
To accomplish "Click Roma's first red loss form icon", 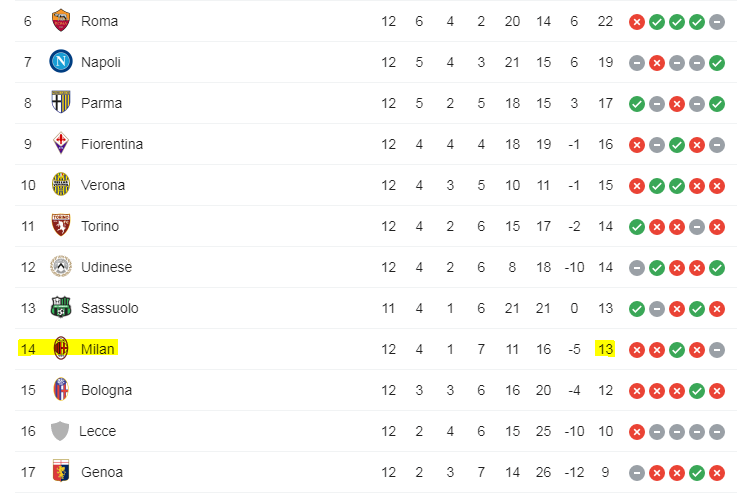I will coord(636,21).
